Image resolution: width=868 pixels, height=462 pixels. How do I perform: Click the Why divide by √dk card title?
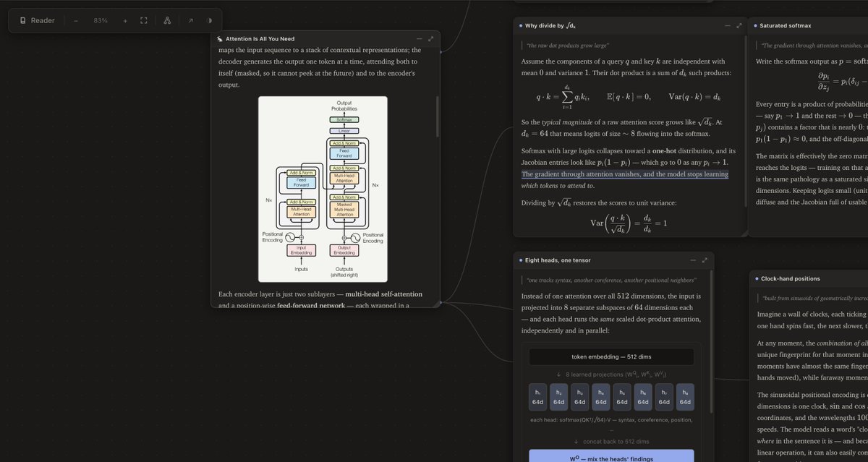pyautogui.click(x=550, y=25)
